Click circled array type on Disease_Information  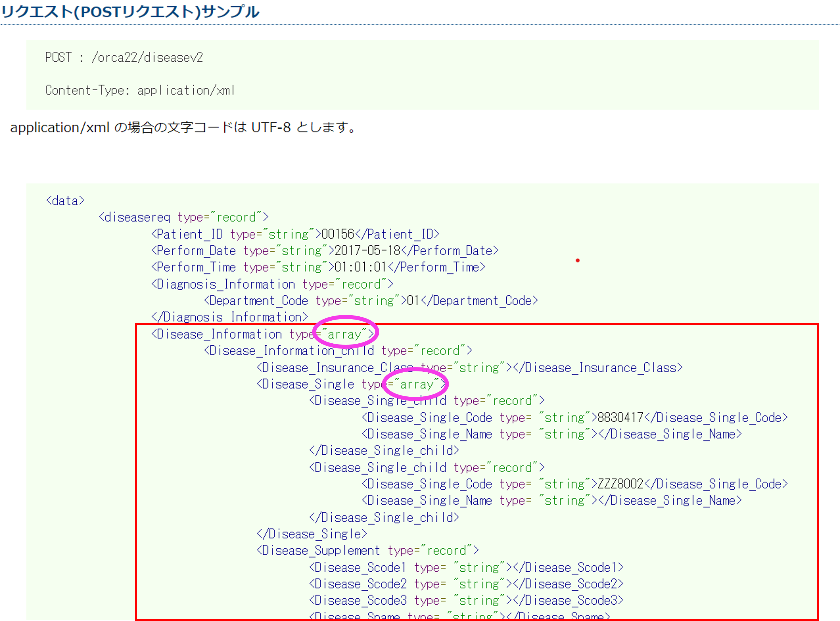(345, 334)
